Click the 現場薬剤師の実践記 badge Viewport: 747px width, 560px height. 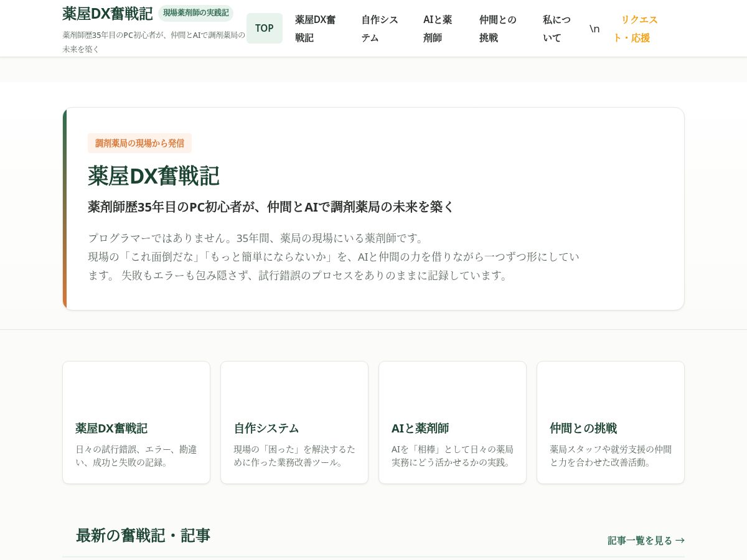[195, 12]
